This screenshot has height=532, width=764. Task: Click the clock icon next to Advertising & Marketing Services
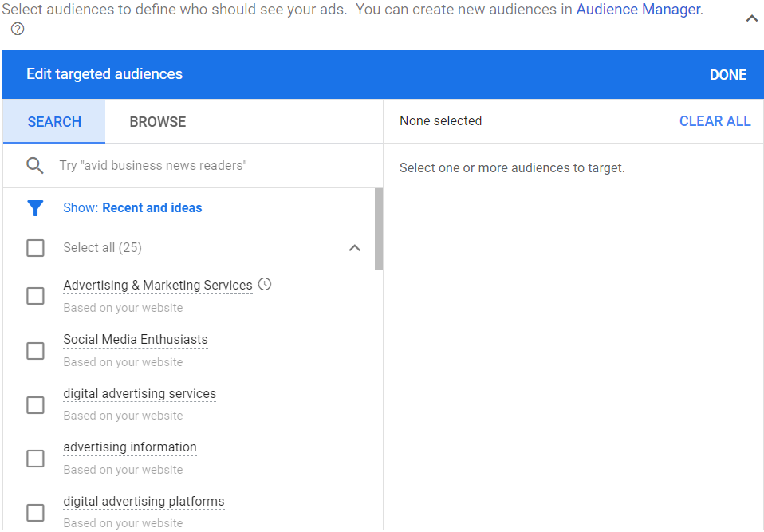point(264,283)
